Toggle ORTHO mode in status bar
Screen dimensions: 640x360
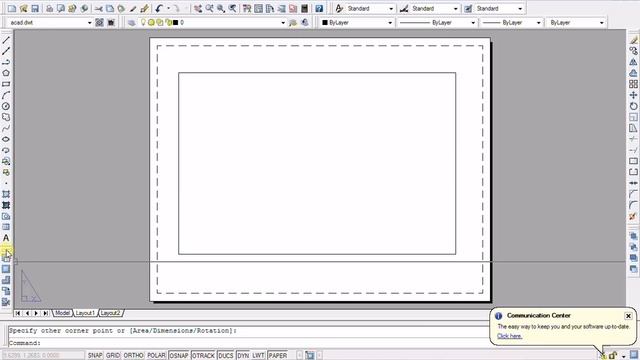(133, 356)
